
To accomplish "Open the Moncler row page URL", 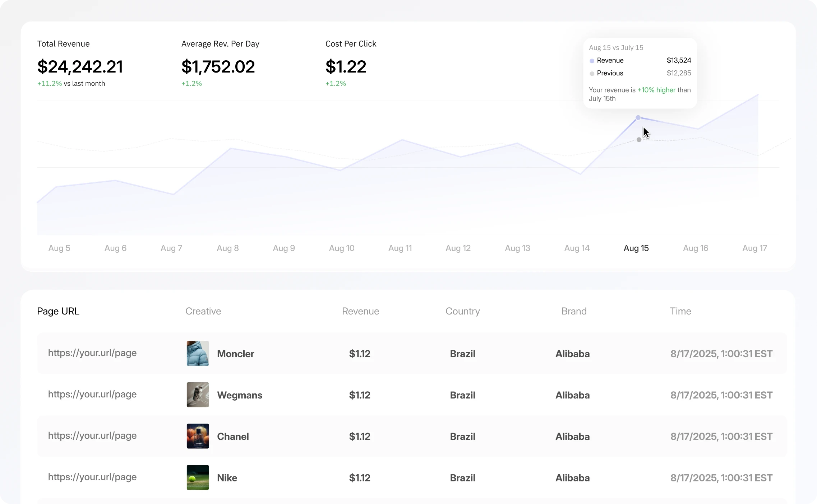I will [x=92, y=353].
